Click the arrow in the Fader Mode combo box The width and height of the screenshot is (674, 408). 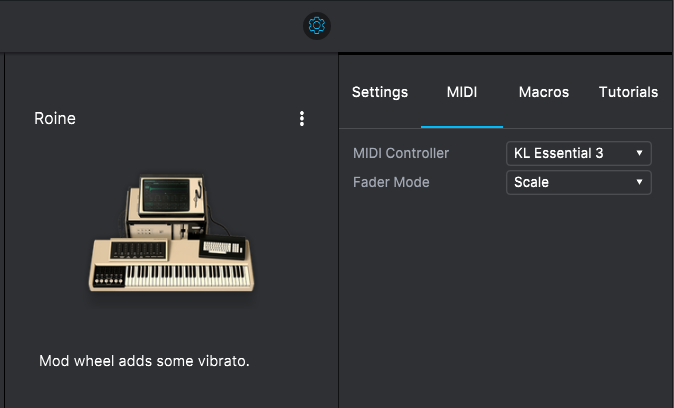[x=639, y=182]
